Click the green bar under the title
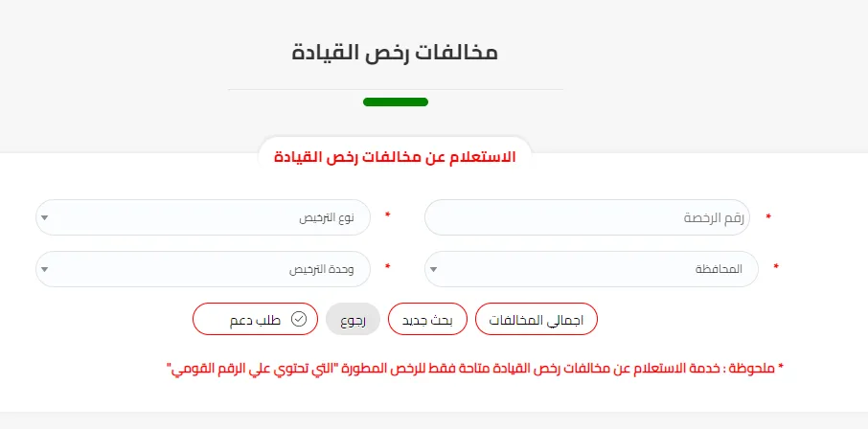Viewport: 868px width, 429px height. tap(395, 102)
